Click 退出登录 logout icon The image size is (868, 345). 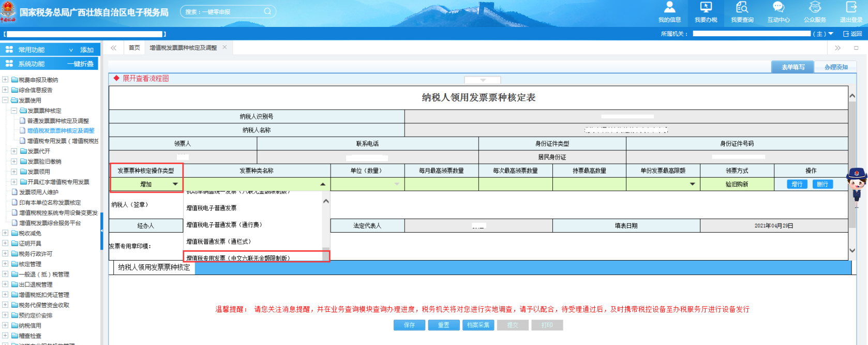coord(851,8)
